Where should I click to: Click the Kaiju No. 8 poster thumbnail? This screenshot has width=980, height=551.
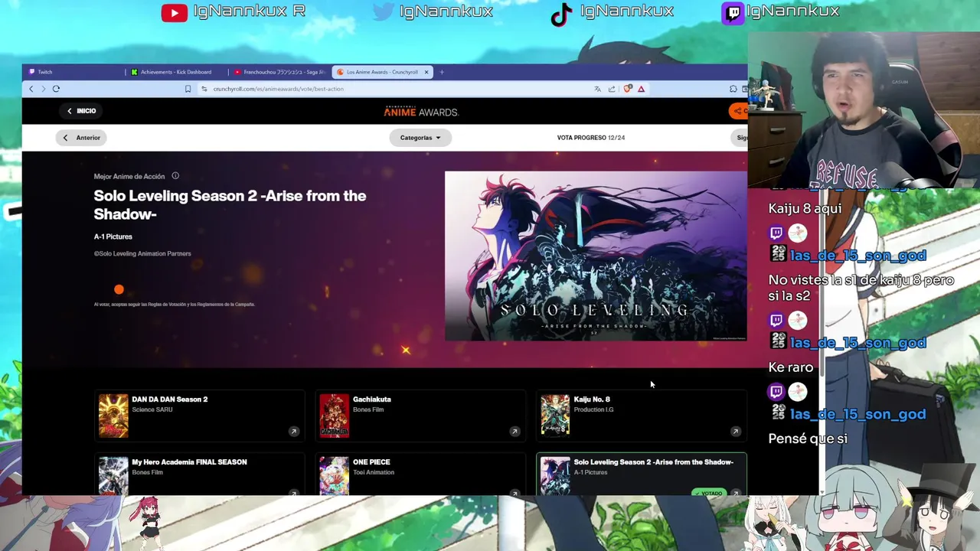555,416
